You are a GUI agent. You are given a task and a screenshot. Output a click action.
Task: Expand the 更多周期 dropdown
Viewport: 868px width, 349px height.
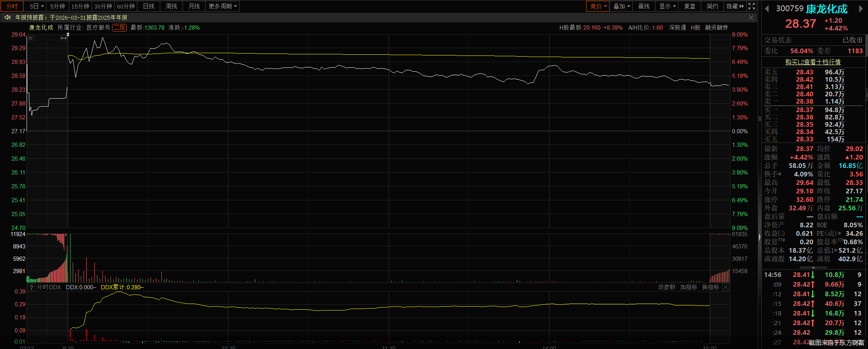click(223, 6)
